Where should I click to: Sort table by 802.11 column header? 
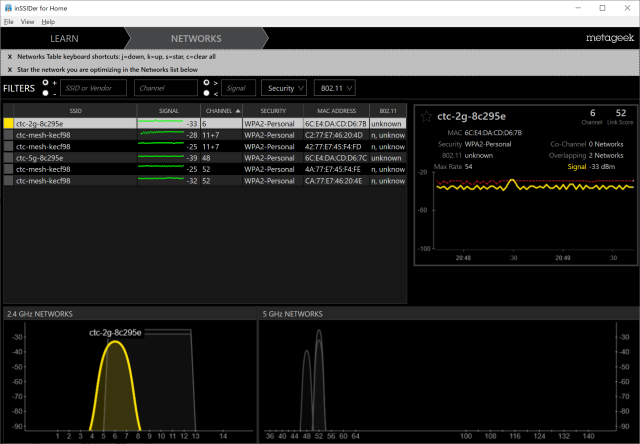point(388,111)
